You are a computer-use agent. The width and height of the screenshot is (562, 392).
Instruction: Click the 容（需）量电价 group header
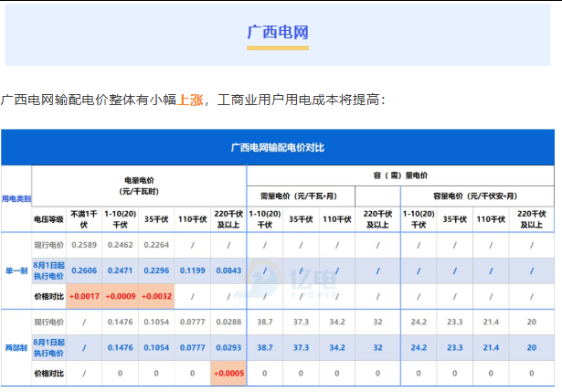(400, 175)
